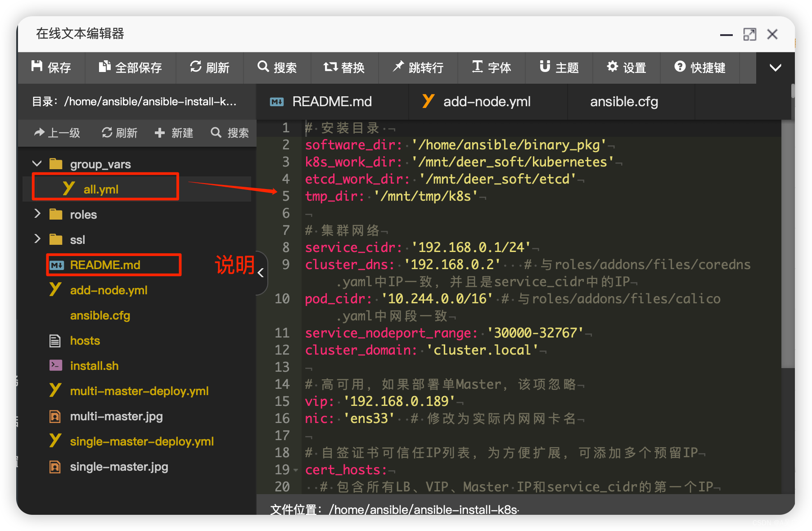Show Shortcuts (快捷键) help
Screen dimensions: 812x531
point(700,67)
